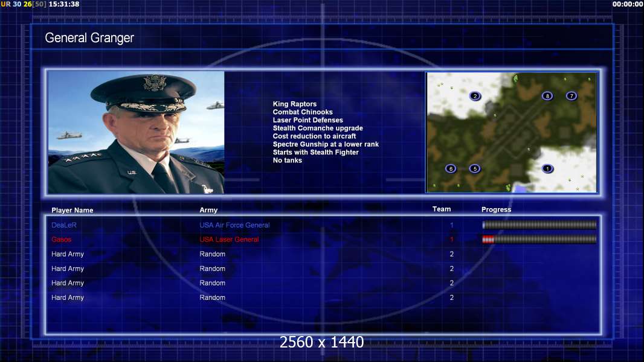
Task: Select player name 'DeaLeR'
Action: tap(63, 225)
